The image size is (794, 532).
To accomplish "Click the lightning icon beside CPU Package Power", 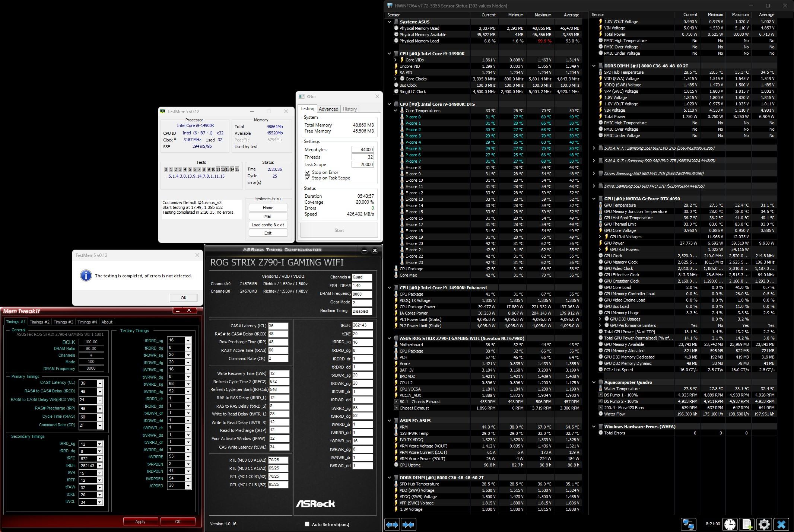I will [x=396, y=307].
